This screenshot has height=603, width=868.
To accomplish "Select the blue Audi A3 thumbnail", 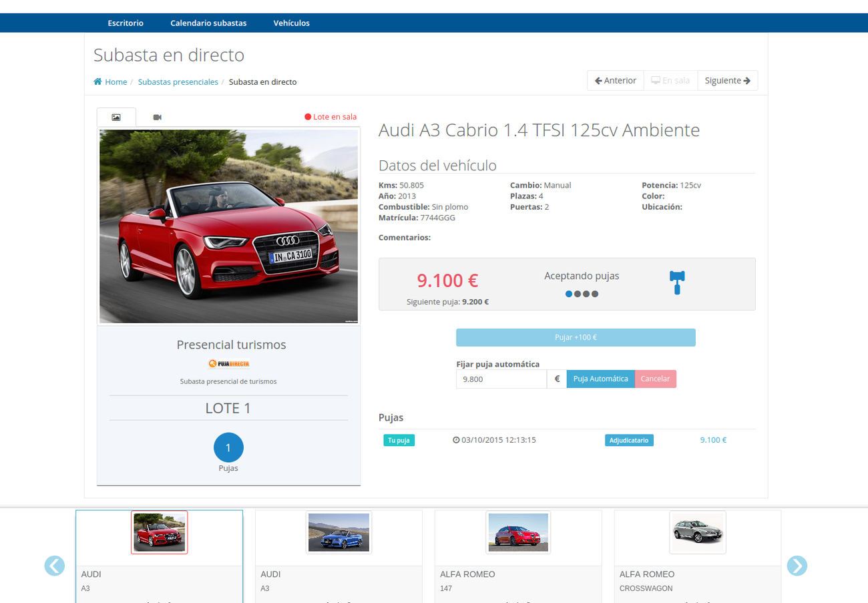I will click(x=338, y=532).
